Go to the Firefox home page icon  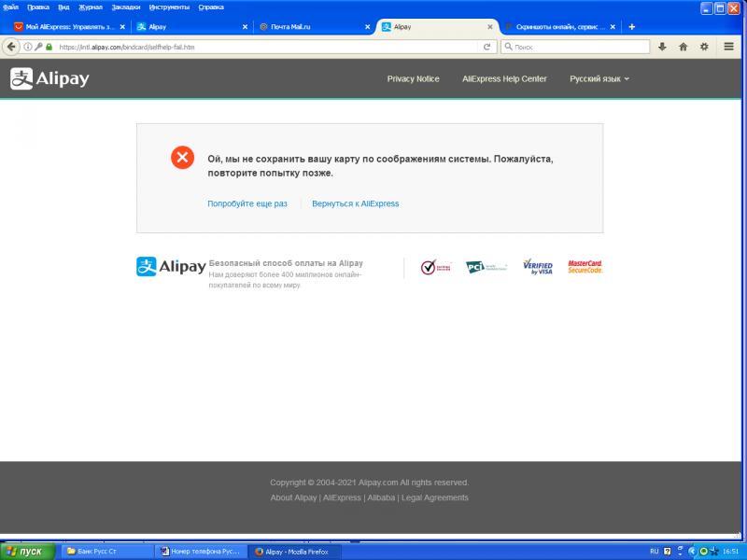click(x=684, y=47)
